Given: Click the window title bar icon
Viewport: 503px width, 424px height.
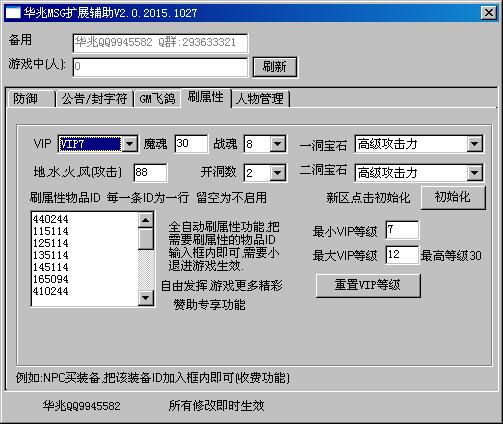Looking at the screenshot, I should click(x=13, y=13).
